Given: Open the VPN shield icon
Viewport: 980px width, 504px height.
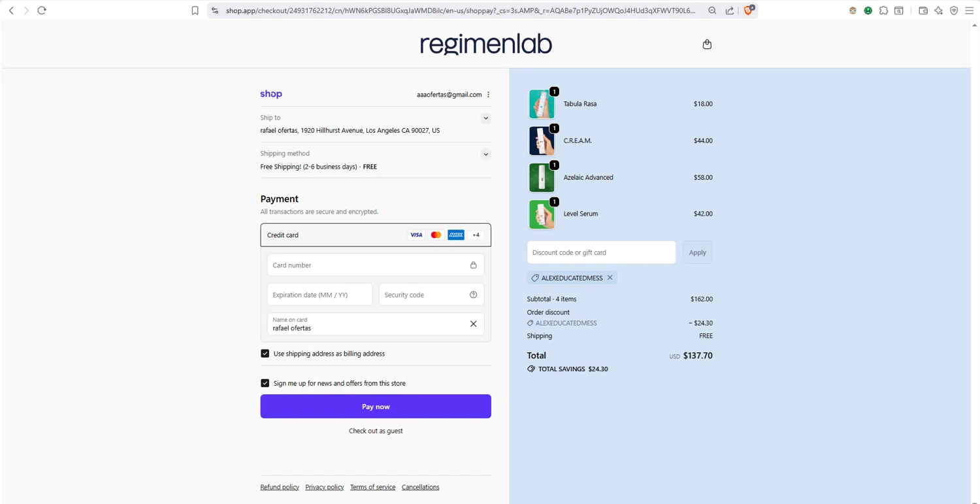Looking at the screenshot, I should (x=954, y=10).
